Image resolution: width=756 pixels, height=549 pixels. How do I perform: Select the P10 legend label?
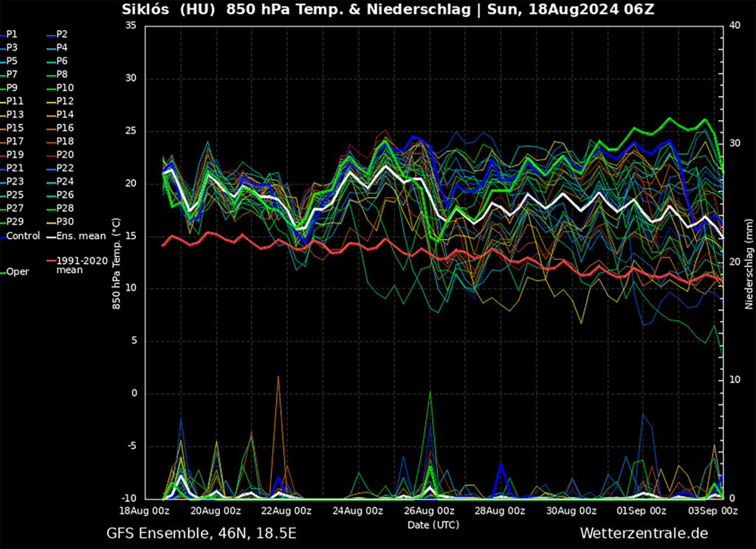click(65, 88)
